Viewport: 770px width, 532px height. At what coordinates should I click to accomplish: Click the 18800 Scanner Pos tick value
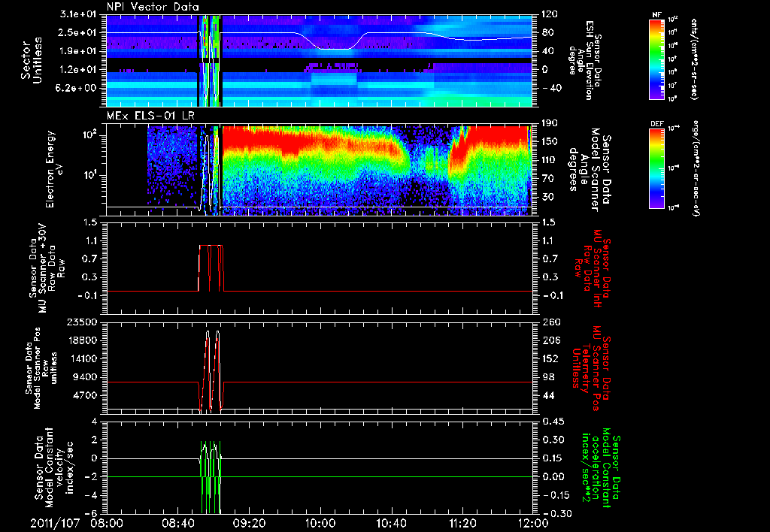(x=83, y=340)
